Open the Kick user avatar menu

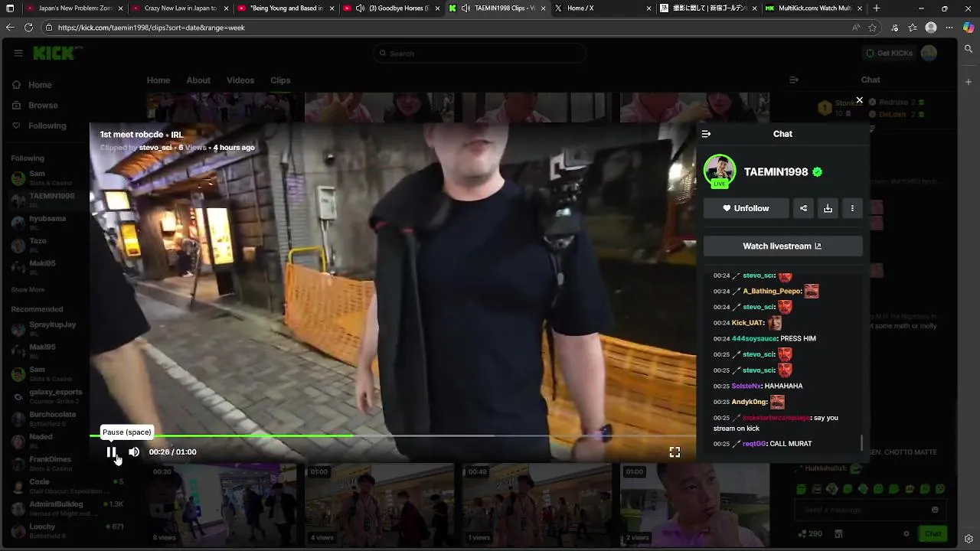[x=929, y=53]
